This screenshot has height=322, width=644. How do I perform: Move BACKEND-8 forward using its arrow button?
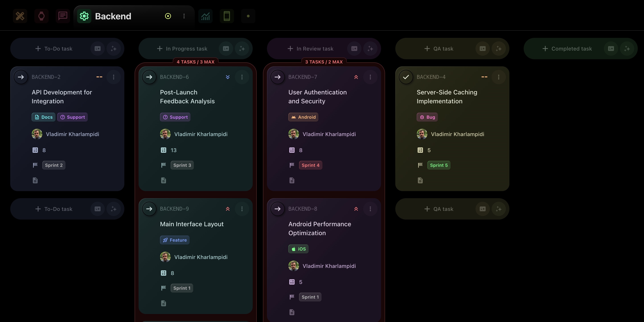click(277, 209)
